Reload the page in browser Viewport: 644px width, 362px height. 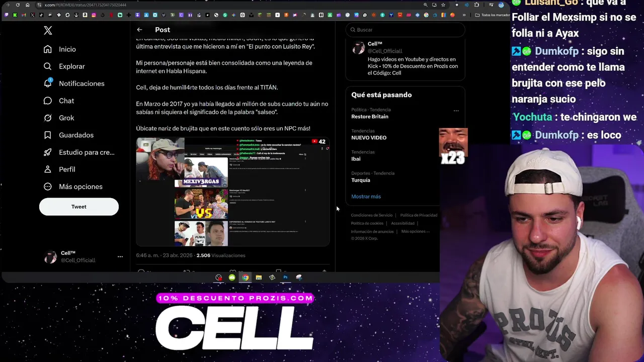[18, 5]
